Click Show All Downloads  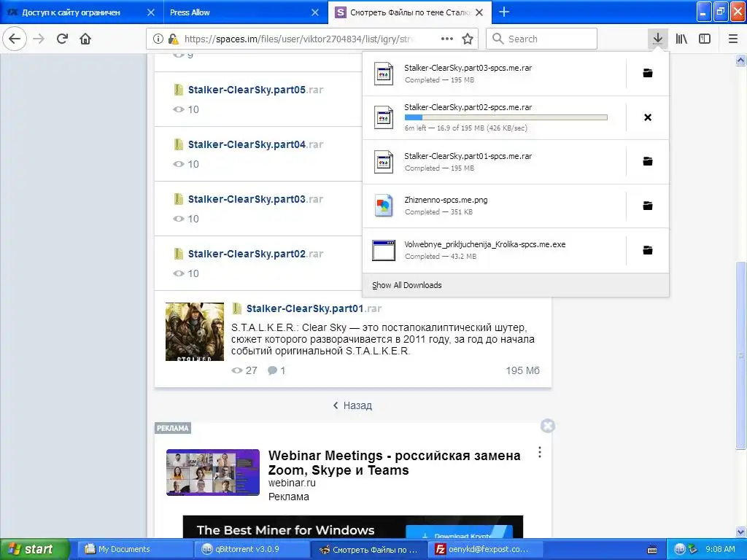tap(407, 285)
